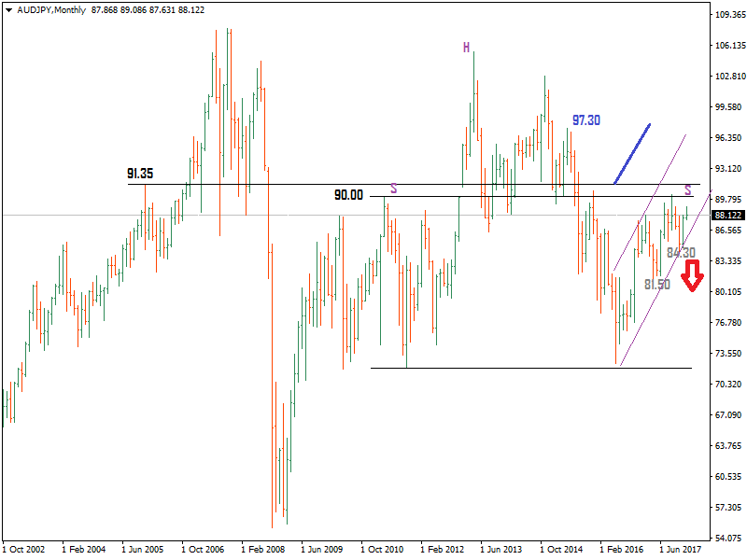Click the 54.075 price axis label
747x560 pixels.
(728, 539)
